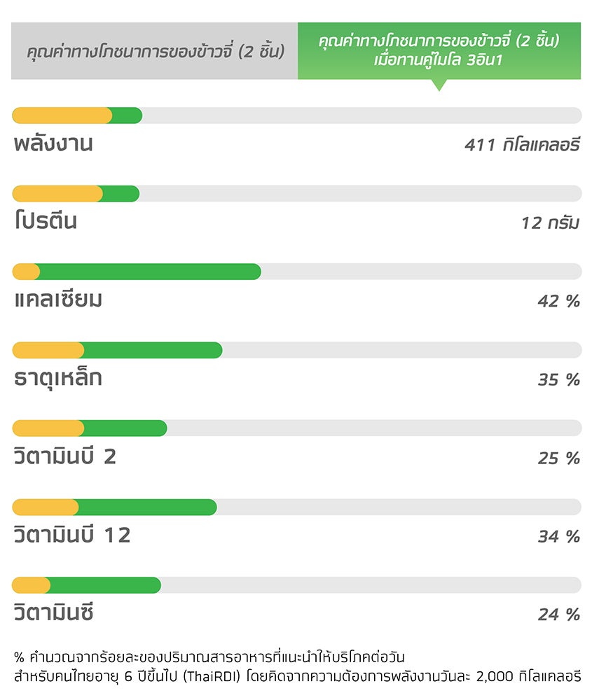
Task: Click the วิตามินบี 2 progress bar
Action: (x=296, y=428)
